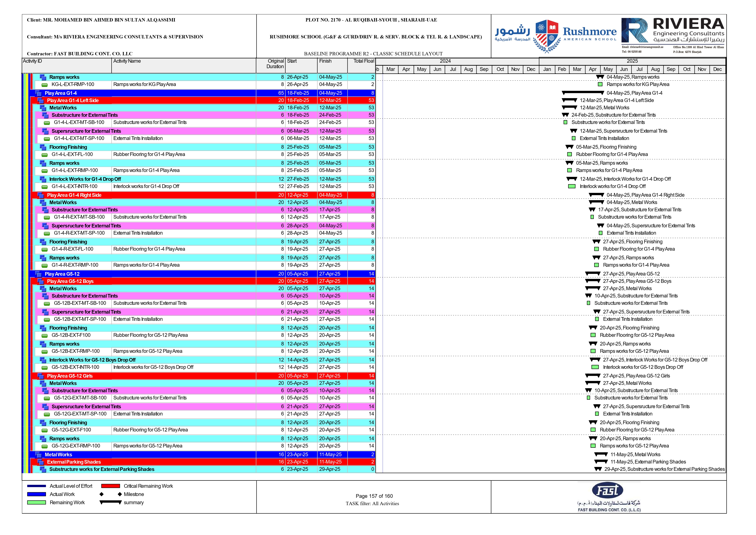Click the Finish column header
The height and width of the screenshot is (535, 756).
[x=332, y=66]
